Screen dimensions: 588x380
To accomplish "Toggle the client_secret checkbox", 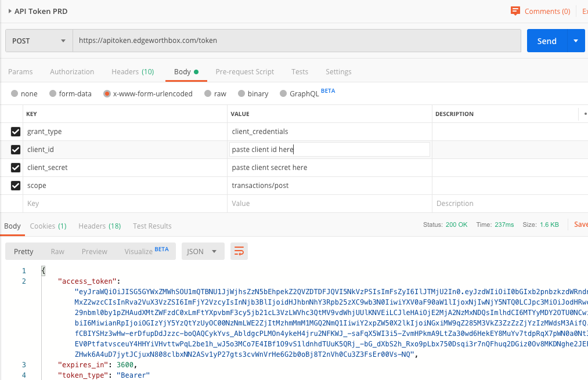I will (x=16, y=168).
